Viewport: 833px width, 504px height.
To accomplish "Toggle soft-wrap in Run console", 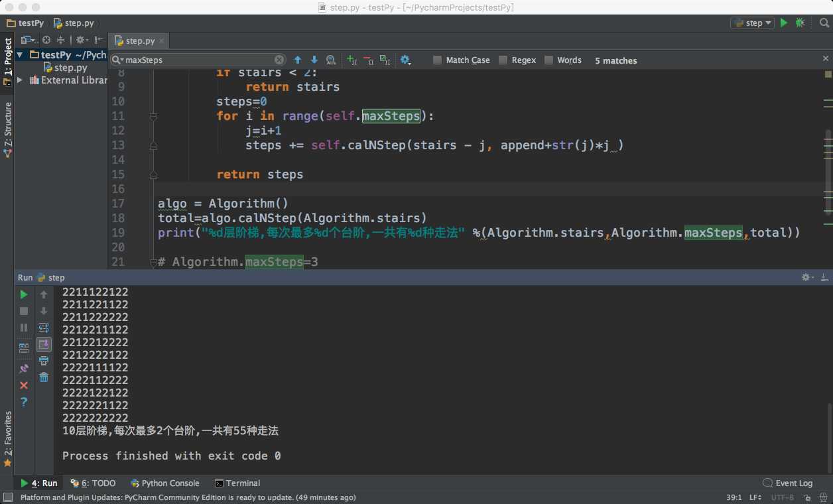I will tap(44, 328).
